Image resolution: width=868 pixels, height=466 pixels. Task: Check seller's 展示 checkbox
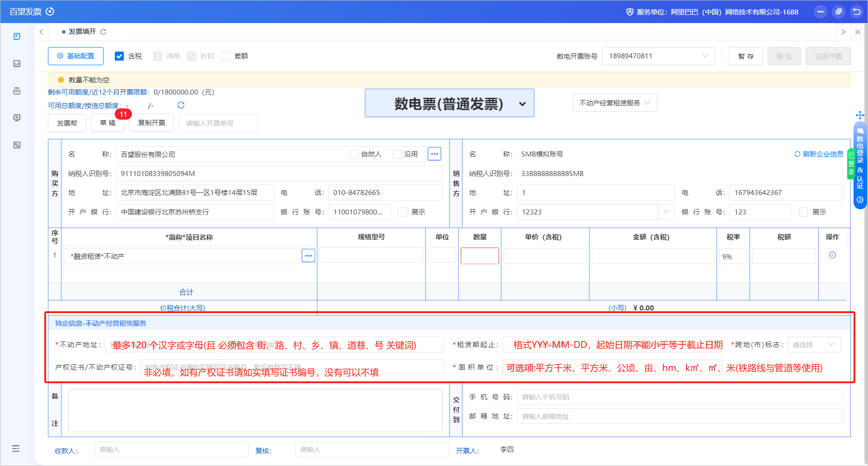point(803,212)
